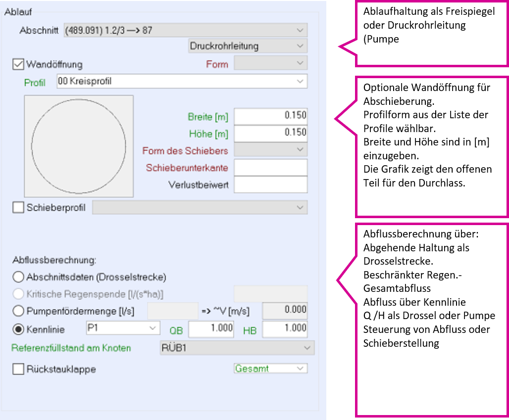Open Referenzfüllstand am Knoten RÜB1 dropdown
Viewport: 509px width, 420px height.
pyautogui.click(x=237, y=348)
